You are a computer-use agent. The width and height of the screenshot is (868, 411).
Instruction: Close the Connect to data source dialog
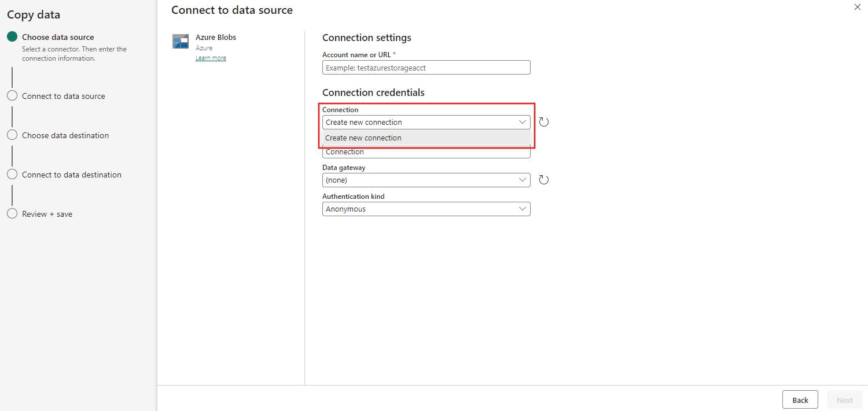pyautogui.click(x=857, y=8)
